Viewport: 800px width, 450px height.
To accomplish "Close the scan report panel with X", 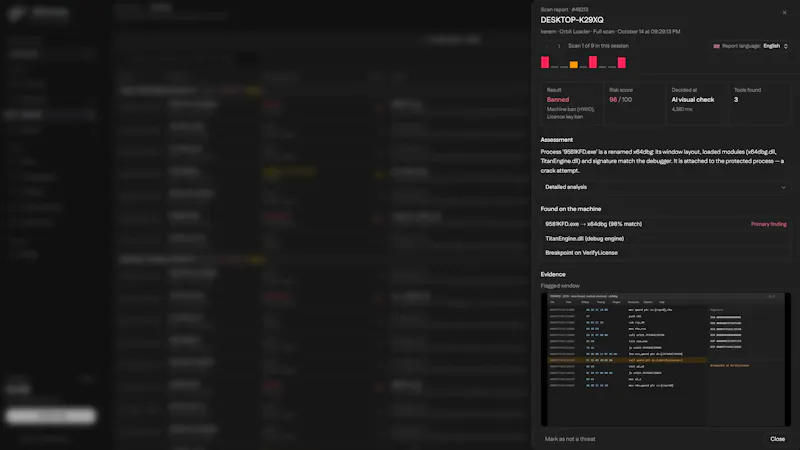I will click(784, 13).
